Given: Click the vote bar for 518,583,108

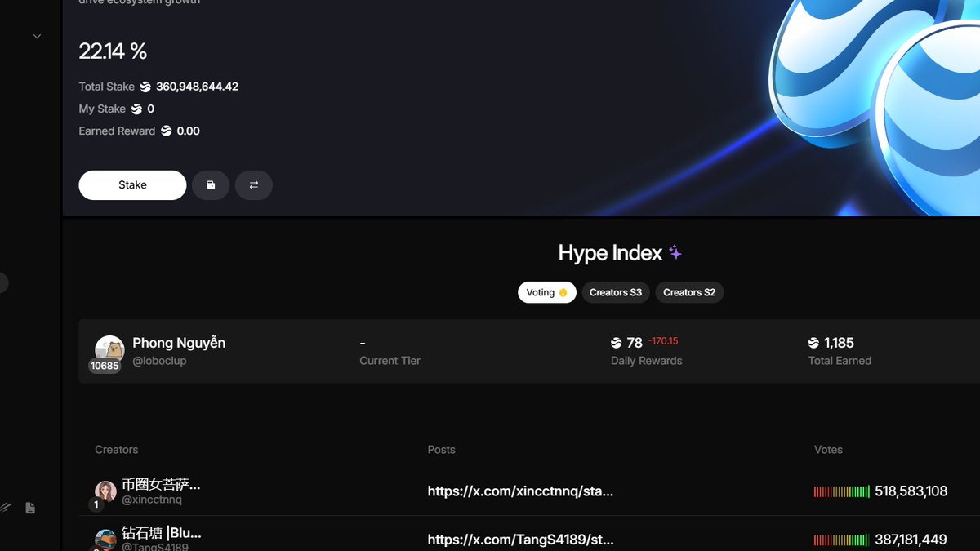Looking at the screenshot, I should [x=841, y=491].
